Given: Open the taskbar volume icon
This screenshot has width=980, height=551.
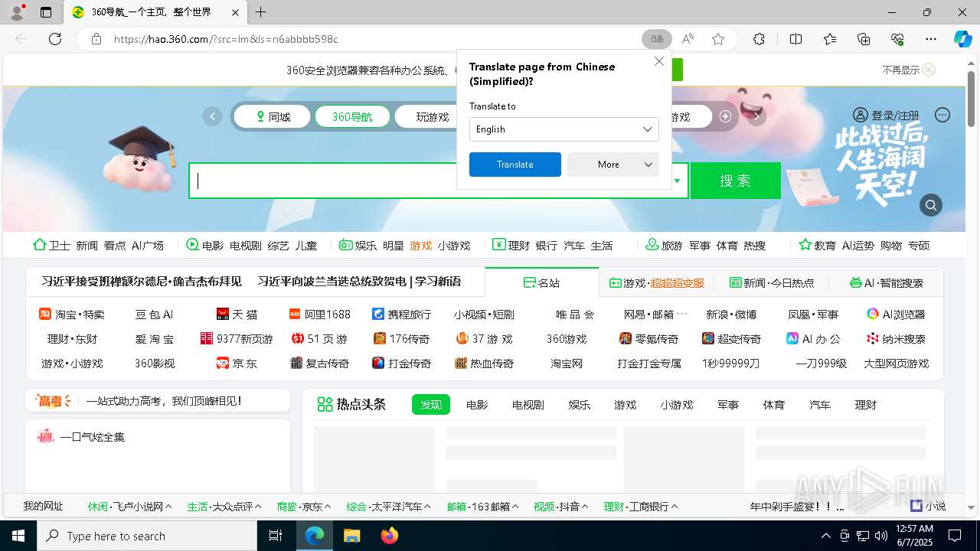Looking at the screenshot, I should [881, 536].
